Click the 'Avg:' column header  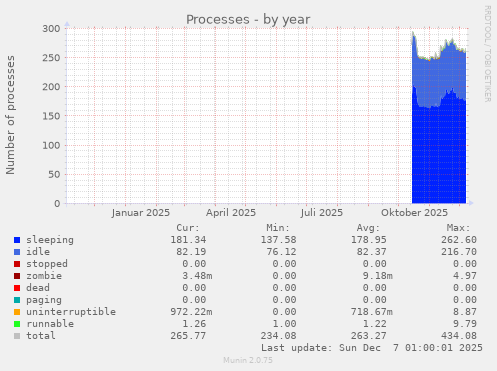[x=368, y=228]
